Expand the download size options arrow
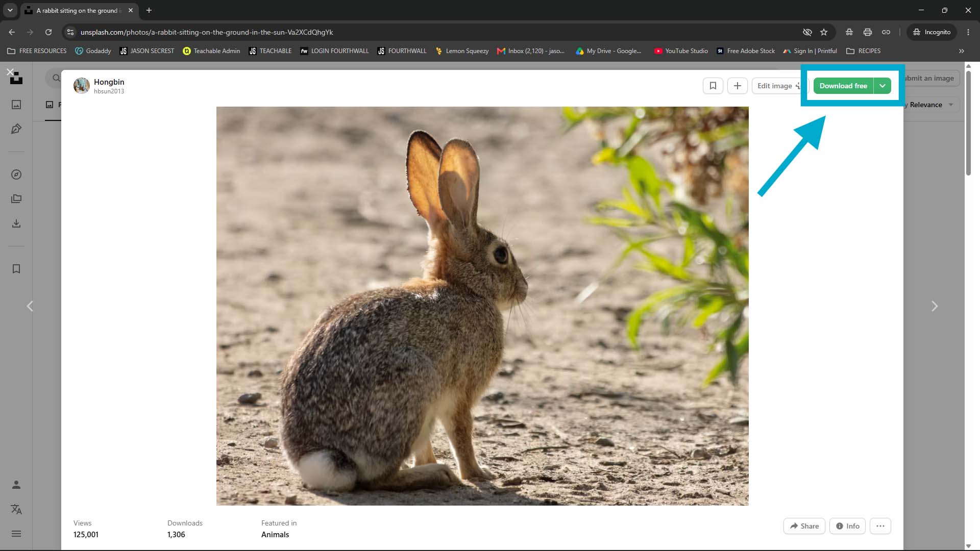Screen dimensions: 980x551 (883, 86)
